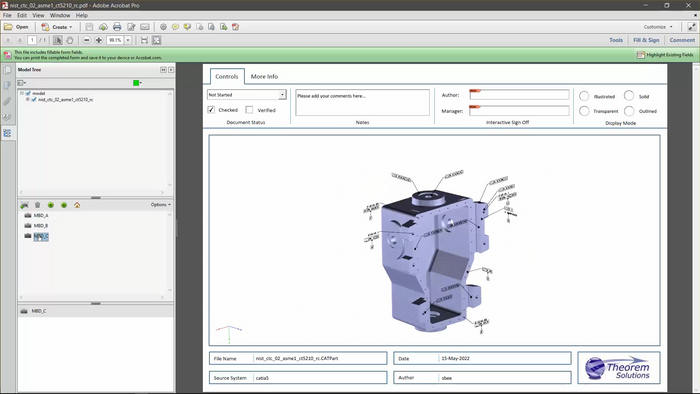Select the Outlined display mode
Viewport: 700px width, 394px height.
click(x=629, y=111)
